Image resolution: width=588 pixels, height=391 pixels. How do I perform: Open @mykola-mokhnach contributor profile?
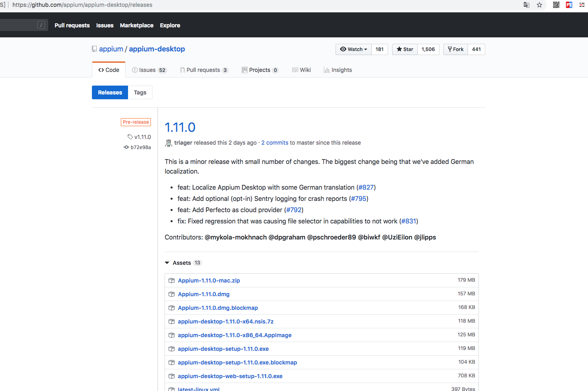click(236, 237)
